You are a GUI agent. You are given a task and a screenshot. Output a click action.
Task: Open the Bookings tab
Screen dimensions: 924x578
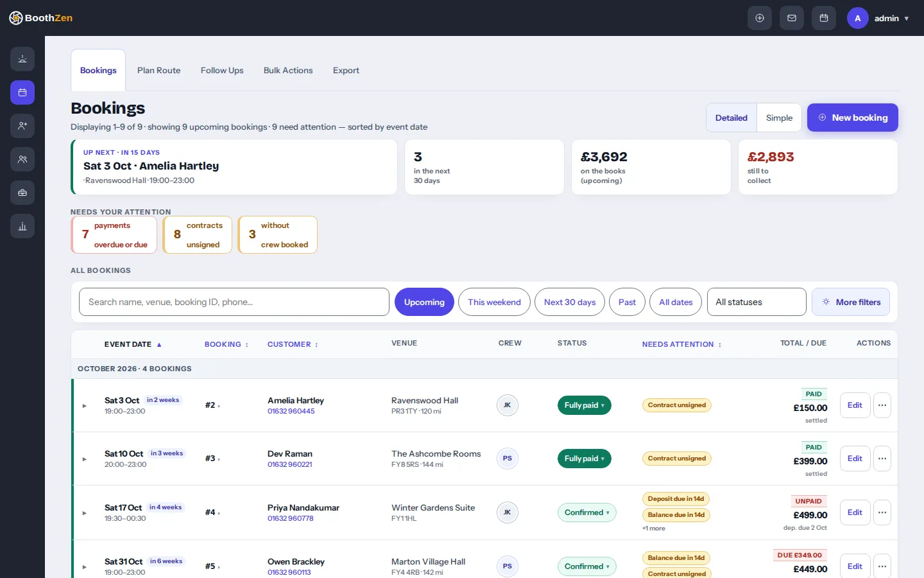tap(98, 70)
